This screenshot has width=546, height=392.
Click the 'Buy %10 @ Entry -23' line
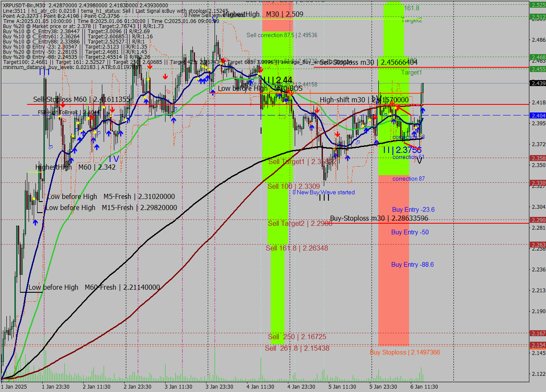point(75,47)
